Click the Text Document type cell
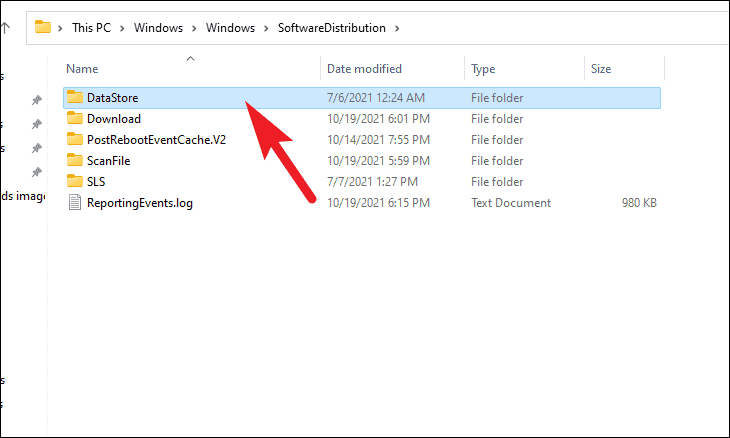Screen dimensions: 730x438 [x=511, y=203]
